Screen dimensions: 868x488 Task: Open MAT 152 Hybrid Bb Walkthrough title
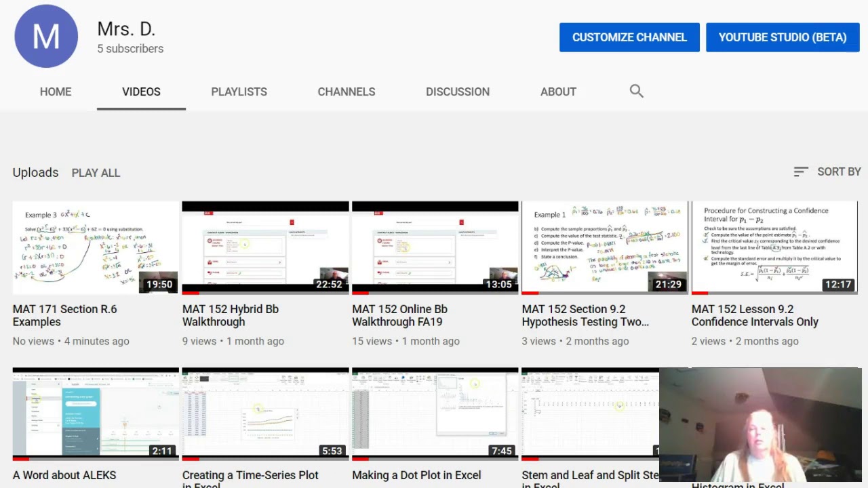231,315
